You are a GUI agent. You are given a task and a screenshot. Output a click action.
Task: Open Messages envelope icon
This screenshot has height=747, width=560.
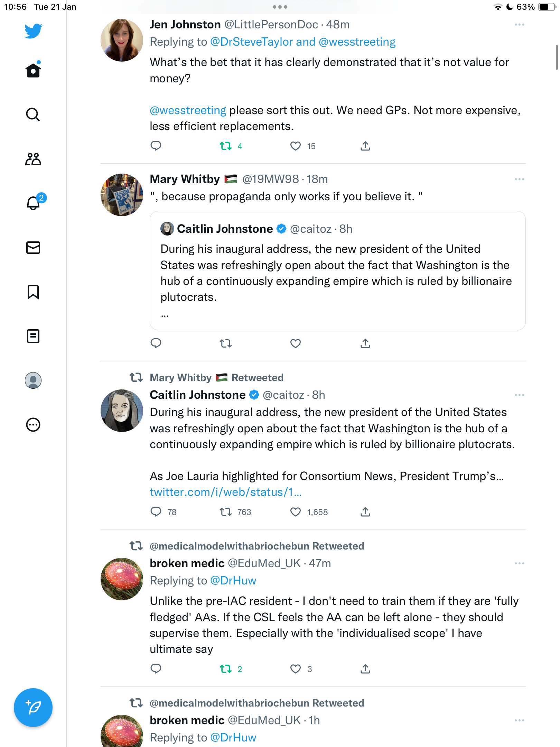coord(33,248)
